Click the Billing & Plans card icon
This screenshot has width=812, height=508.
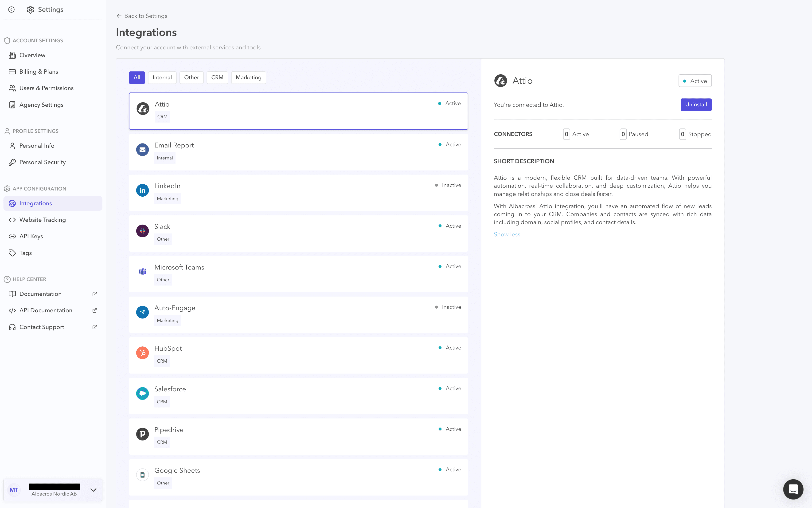coord(12,71)
